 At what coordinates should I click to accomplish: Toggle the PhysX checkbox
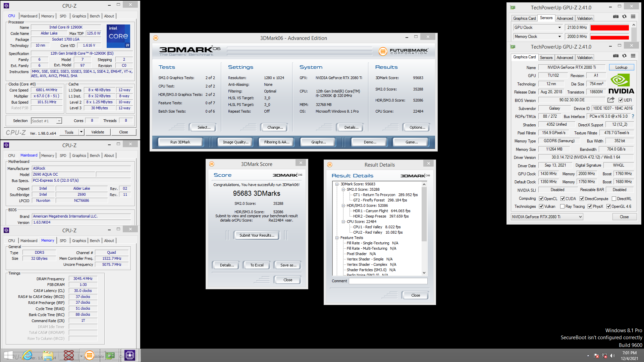[x=590, y=206]
